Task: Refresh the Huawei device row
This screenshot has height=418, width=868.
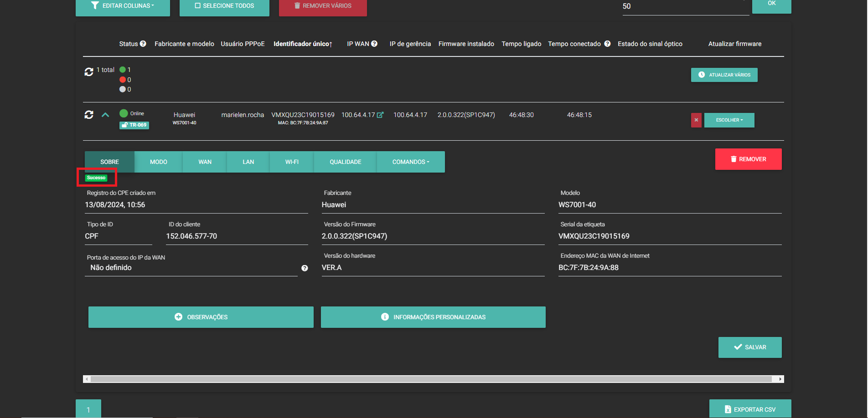Action: tap(89, 115)
